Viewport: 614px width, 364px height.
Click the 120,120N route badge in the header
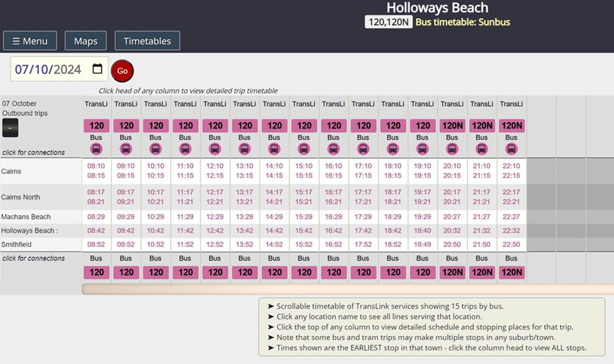click(389, 22)
